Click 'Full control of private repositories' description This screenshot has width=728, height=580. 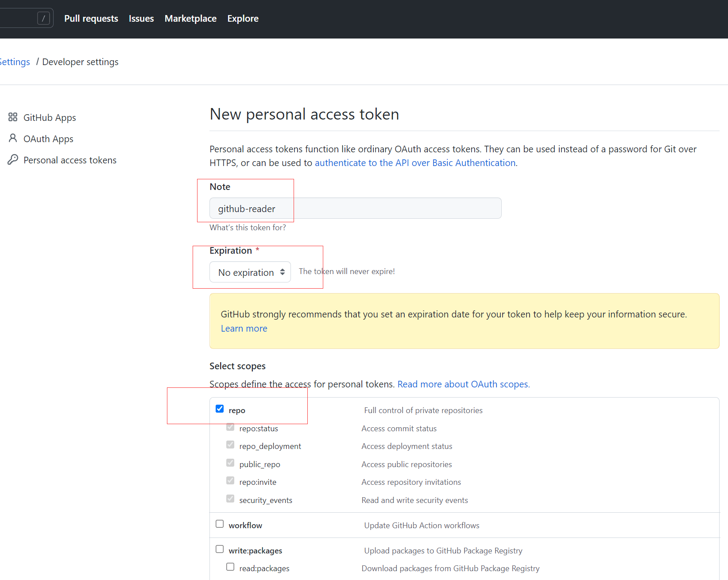click(x=423, y=410)
